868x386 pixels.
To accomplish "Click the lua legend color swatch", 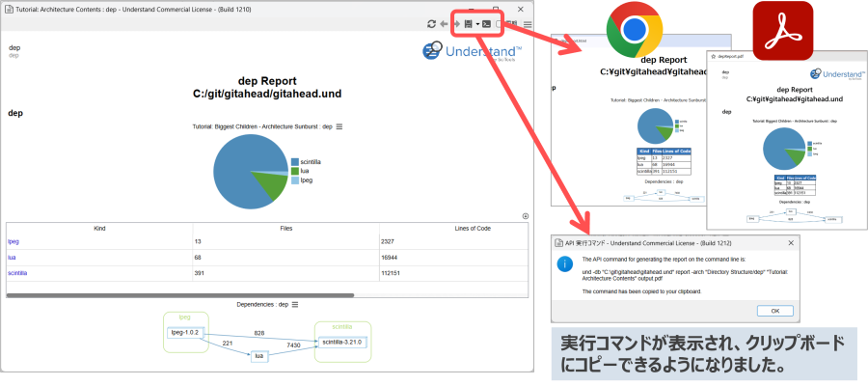I will [x=295, y=171].
